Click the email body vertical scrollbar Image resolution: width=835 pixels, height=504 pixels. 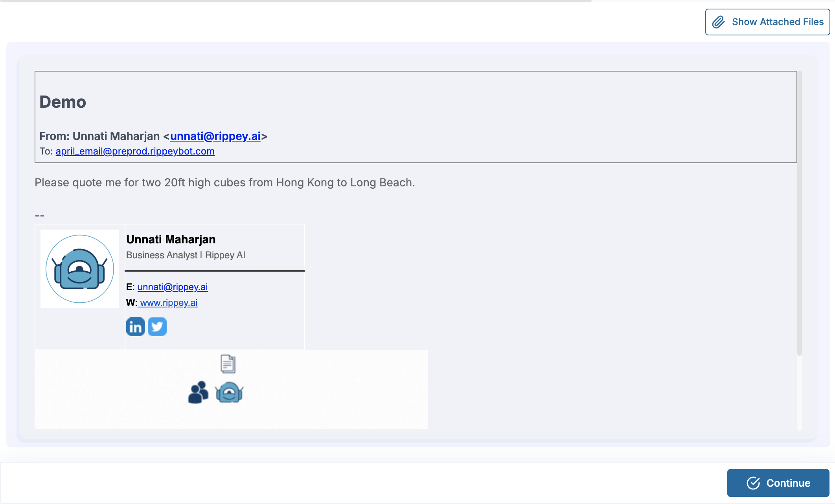tap(799, 212)
